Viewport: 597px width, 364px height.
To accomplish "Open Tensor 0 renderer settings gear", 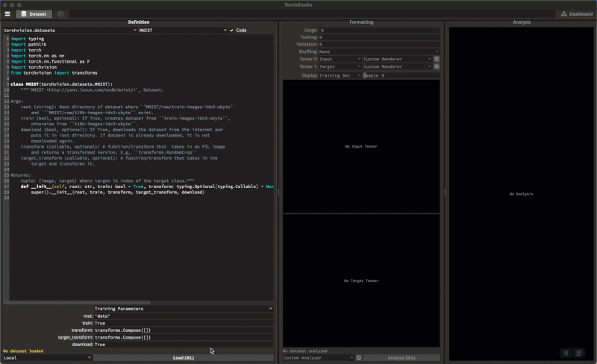I will 437,59.
